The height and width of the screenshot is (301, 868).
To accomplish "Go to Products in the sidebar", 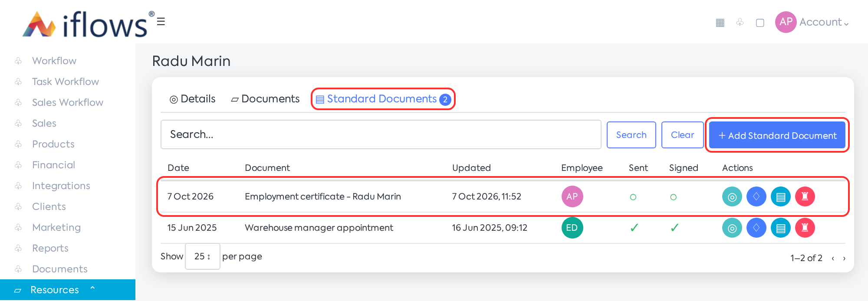I will [x=53, y=144].
